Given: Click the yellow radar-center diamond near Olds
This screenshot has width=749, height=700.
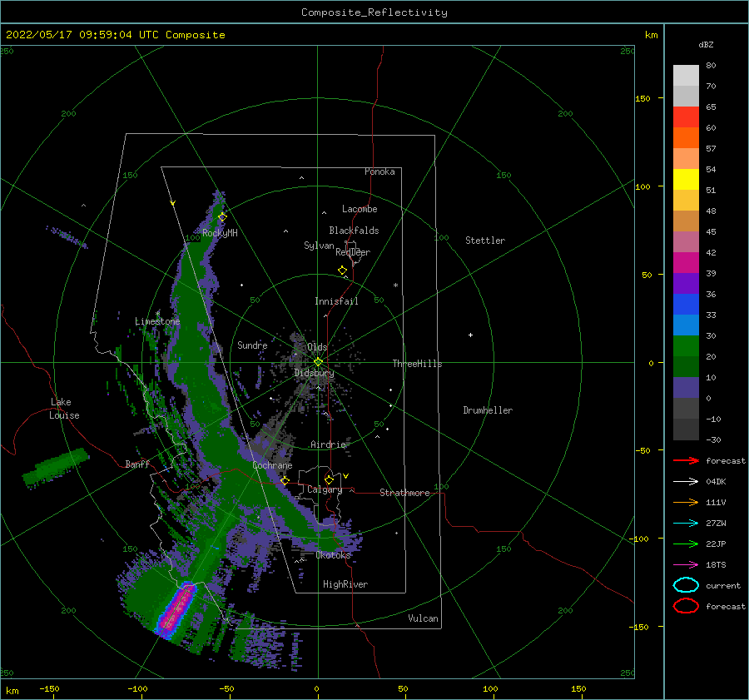Looking at the screenshot, I should pyautogui.click(x=318, y=362).
